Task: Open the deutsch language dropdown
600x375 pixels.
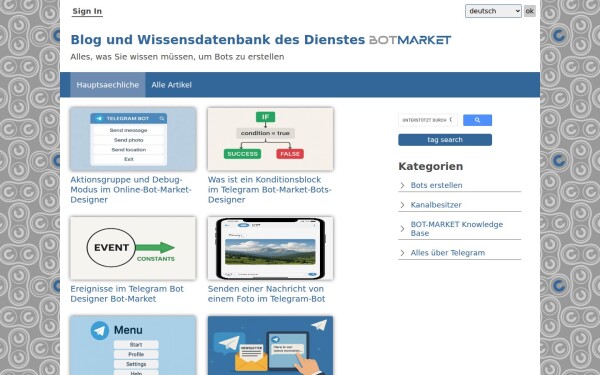Action: point(493,11)
